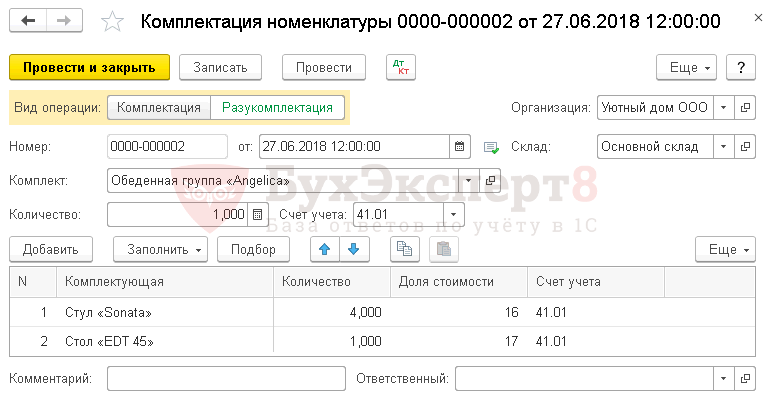Screen dimensions: 767x398
Task: Add document to favorites with star icon
Action: (112, 22)
